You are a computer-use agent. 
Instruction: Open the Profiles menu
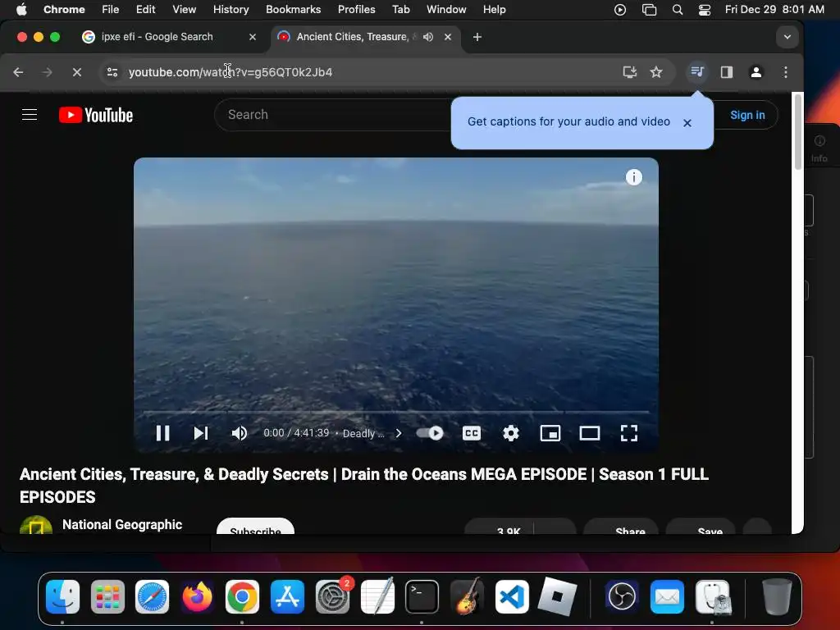tap(356, 10)
